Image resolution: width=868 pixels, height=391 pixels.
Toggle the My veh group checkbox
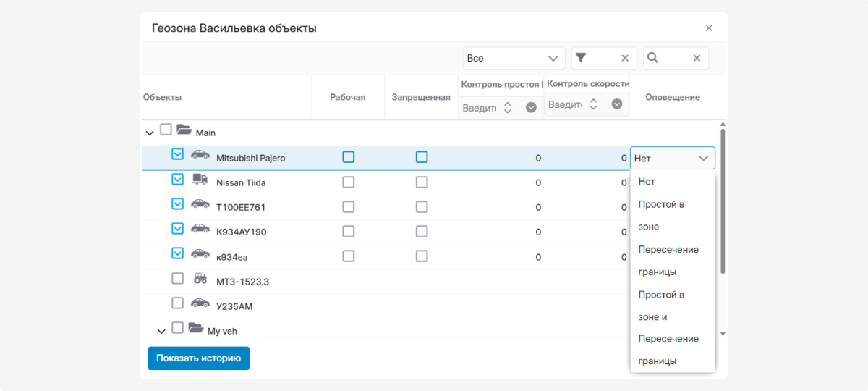coord(177,327)
